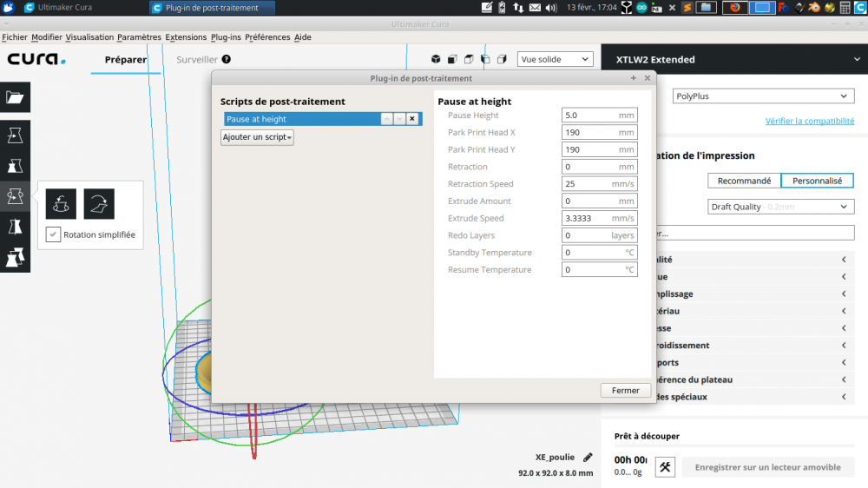
Task: Switch to the Préparer tab
Action: (x=126, y=59)
